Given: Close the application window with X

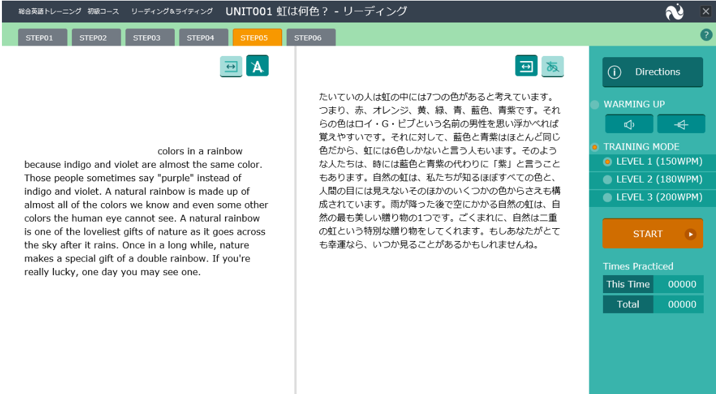Looking at the screenshot, I should pyautogui.click(x=705, y=11).
